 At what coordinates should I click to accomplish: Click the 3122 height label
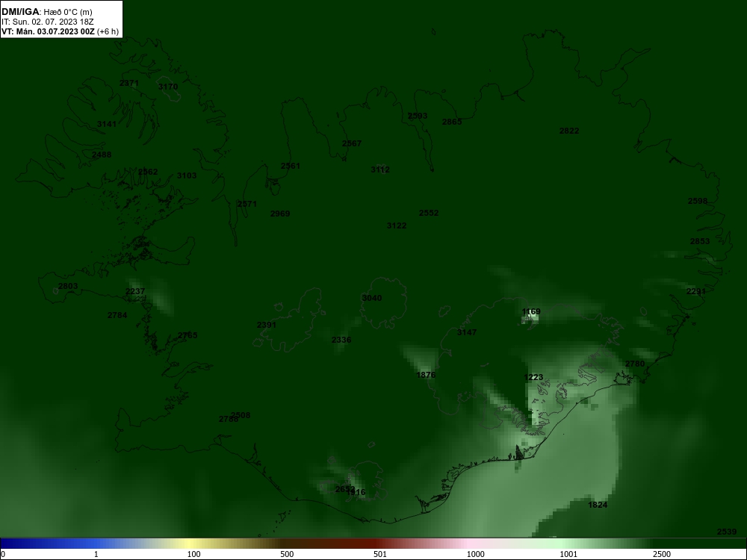[x=397, y=225]
